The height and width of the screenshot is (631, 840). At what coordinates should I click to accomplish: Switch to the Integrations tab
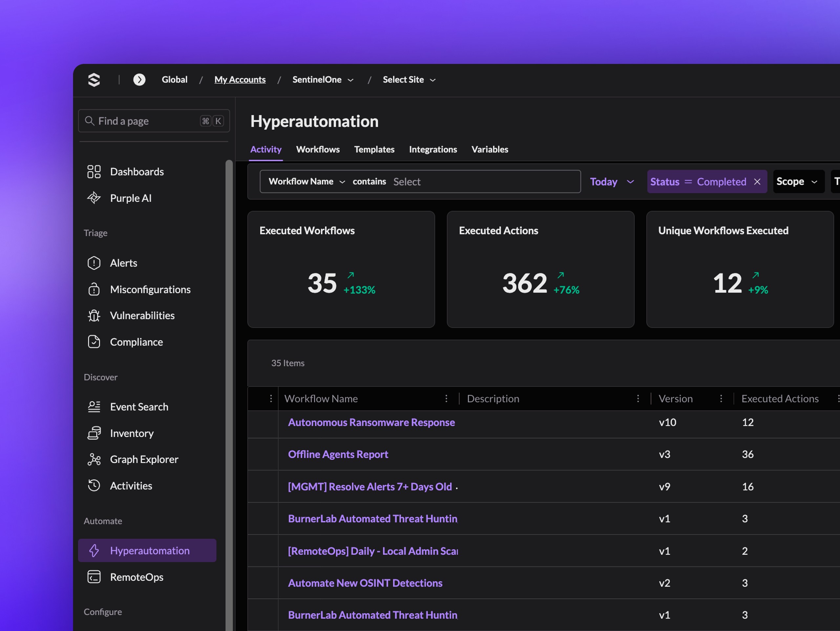pos(433,149)
